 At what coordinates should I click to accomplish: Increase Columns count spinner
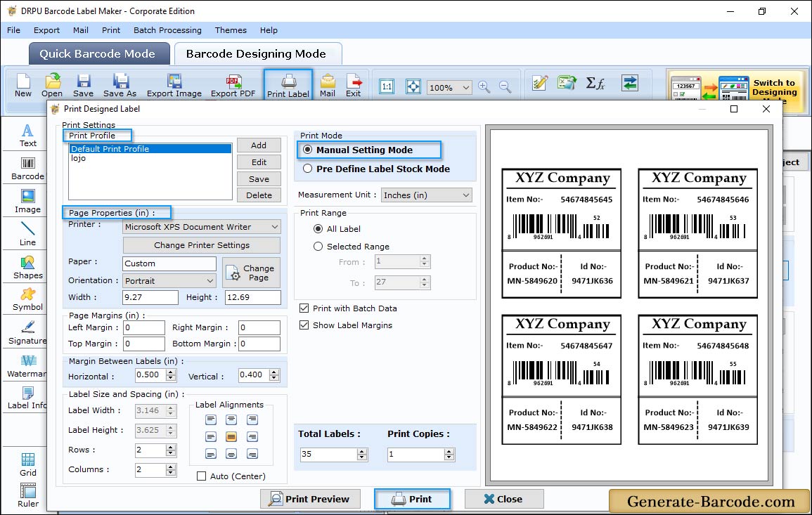pos(171,467)
